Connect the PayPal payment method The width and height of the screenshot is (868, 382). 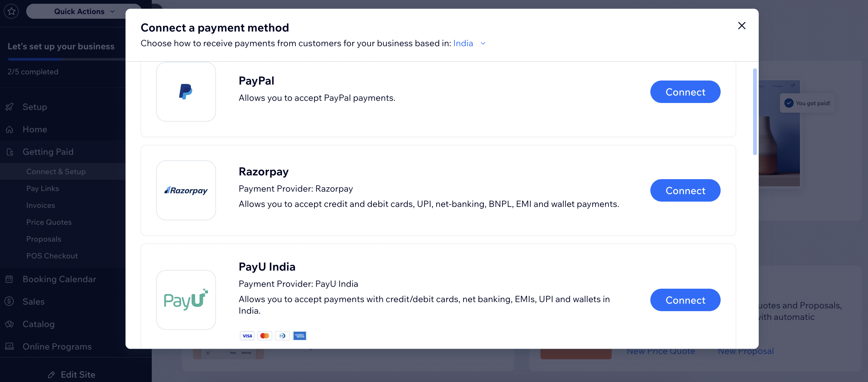pyautogui.click(x=685, y=92)
